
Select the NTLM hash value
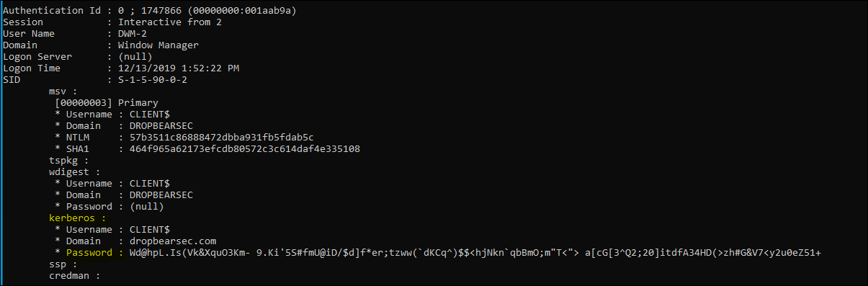tap(221, 138)
